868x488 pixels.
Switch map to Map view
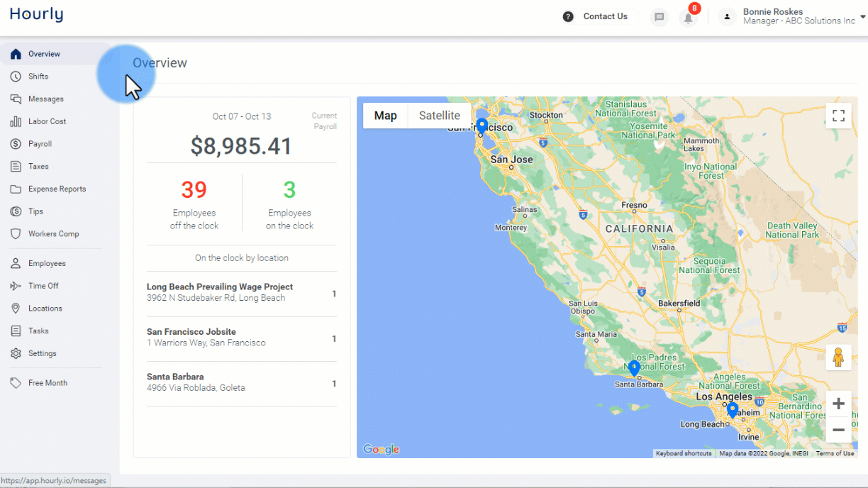[386, 116]
